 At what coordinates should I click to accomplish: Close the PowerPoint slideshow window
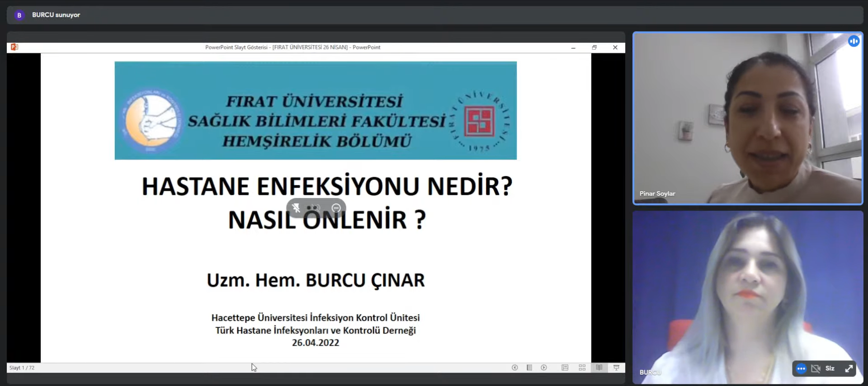pos(615,47)
